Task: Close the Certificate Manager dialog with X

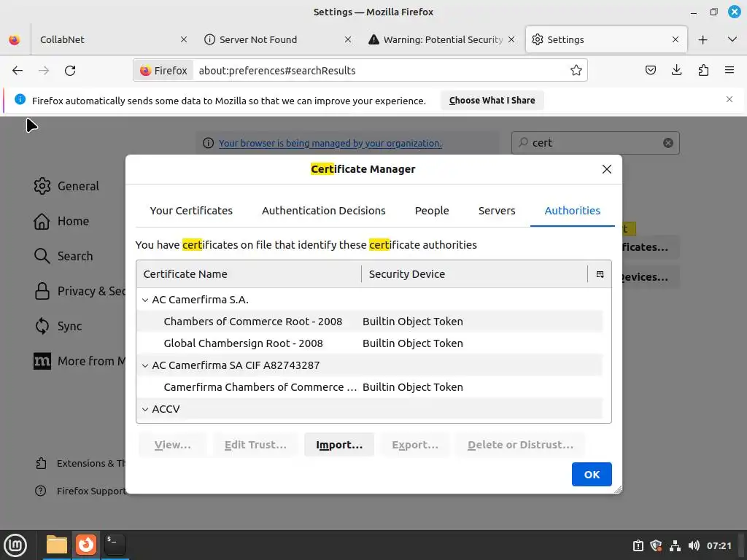Action: [606, 169]
